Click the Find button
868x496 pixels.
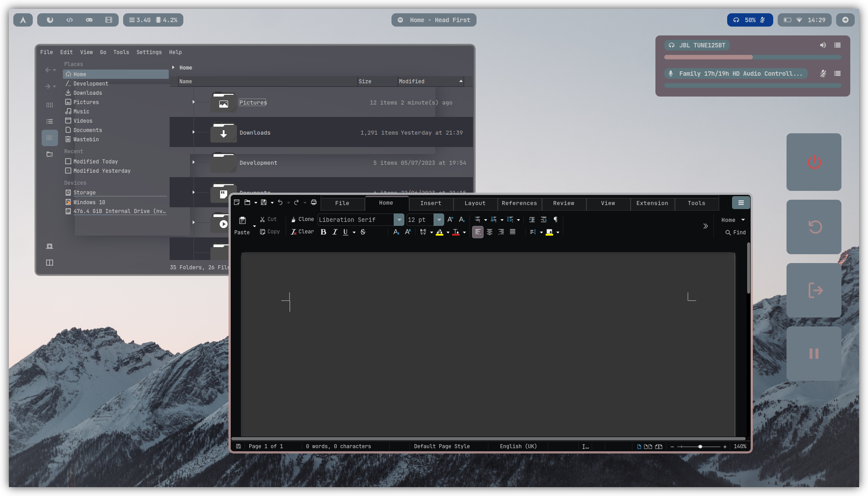click(736, 232)
